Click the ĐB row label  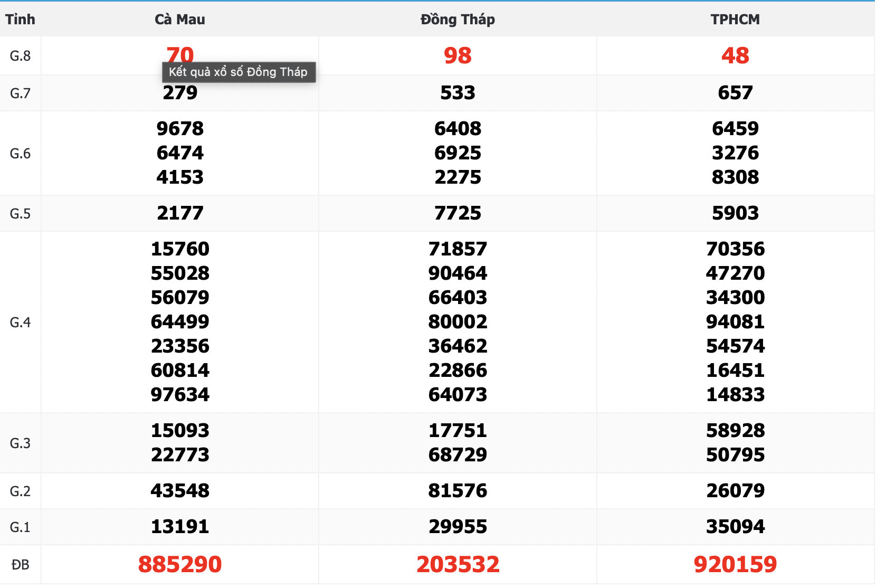point(20,565)
